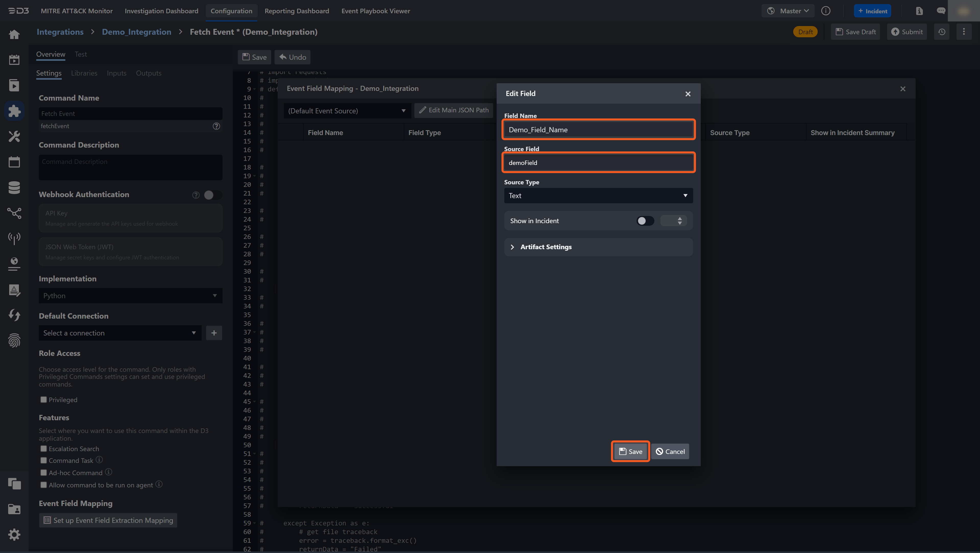
Task: Open the puzzle-piece Integrations sidebar icon
Action: [15, 111]
